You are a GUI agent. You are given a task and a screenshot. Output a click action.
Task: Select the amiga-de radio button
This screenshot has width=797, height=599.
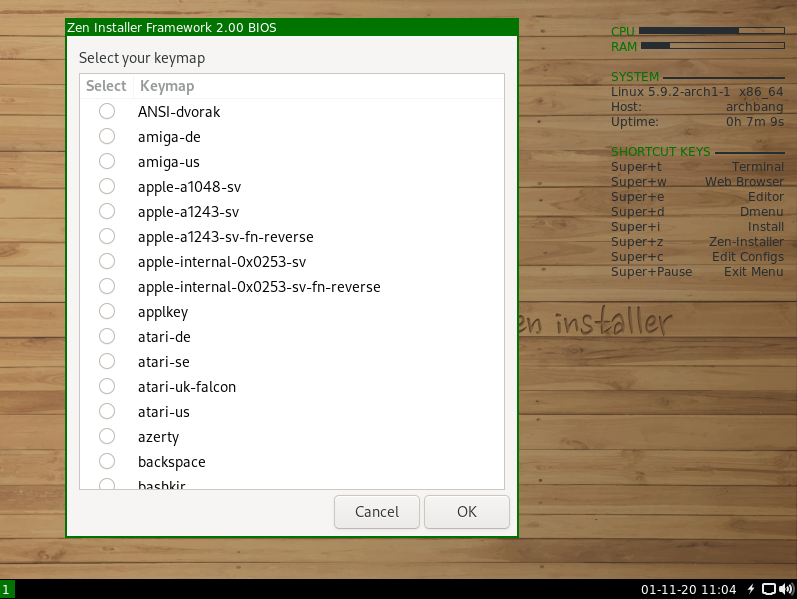107,136
